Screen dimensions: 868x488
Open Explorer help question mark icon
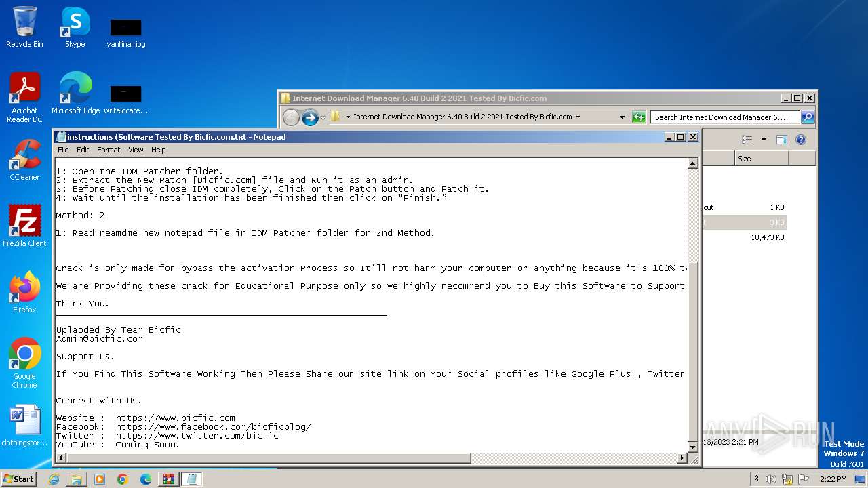[x=800, y=140]
